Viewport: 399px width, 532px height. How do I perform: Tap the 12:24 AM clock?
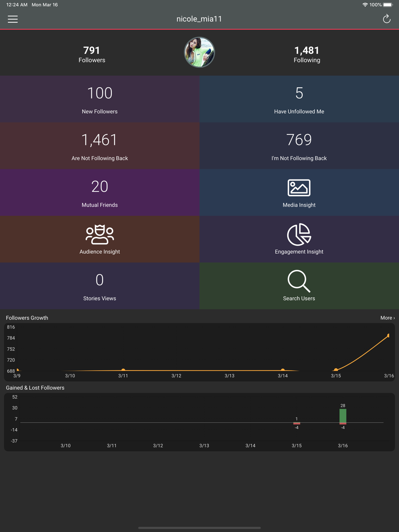click(17, 5)
